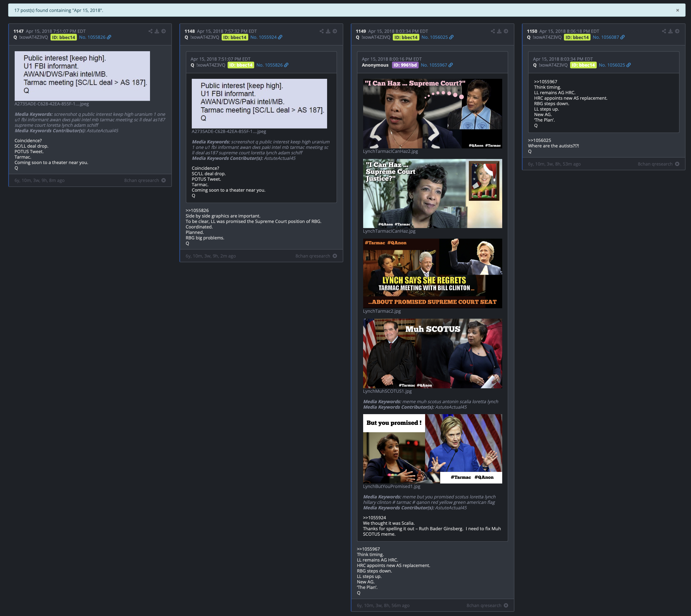Open the 'Public interest' screenshot image in post 1147
The height and width of the screenshot is (616, 691).
82,76
